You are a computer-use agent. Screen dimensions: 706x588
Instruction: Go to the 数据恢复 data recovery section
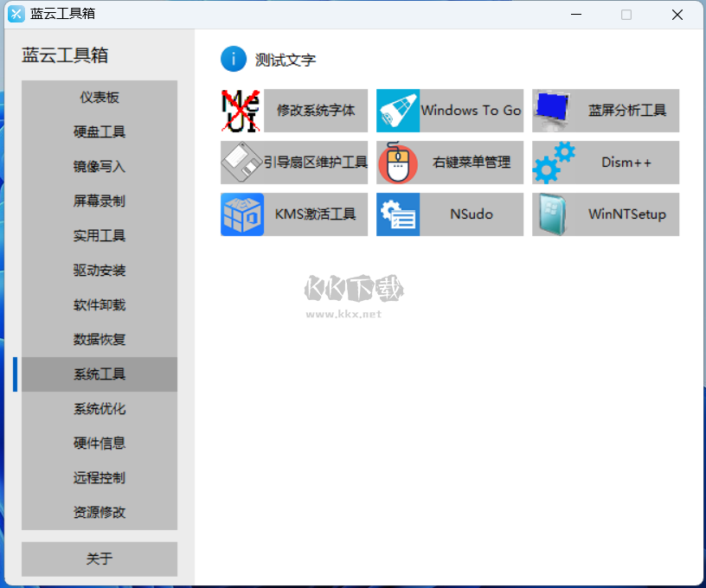(99, 339)
